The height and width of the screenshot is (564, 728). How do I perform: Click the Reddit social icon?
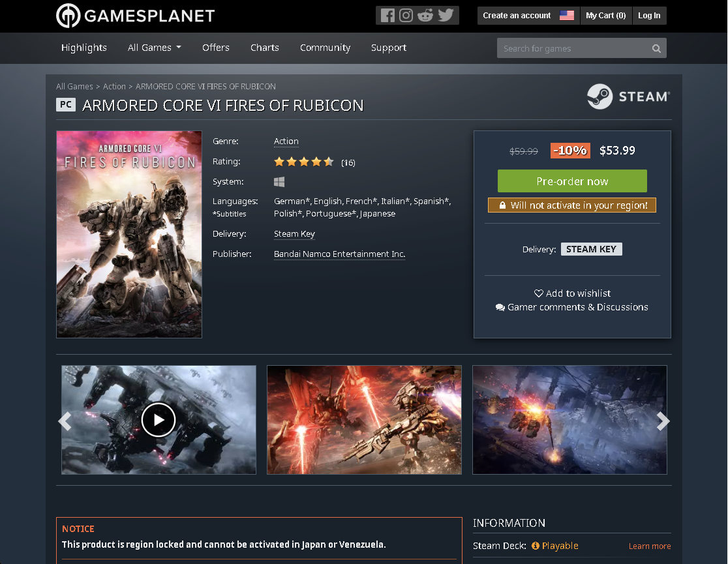427,15
